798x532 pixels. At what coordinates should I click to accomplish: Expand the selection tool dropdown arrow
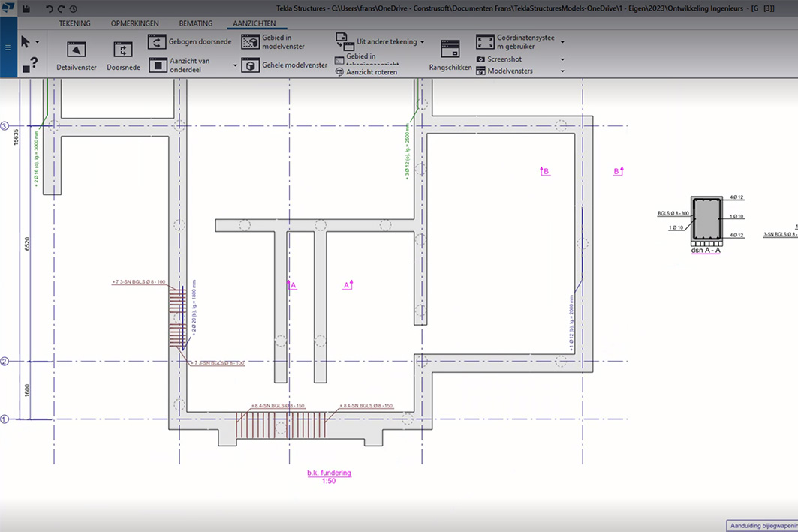pos(37,42)
